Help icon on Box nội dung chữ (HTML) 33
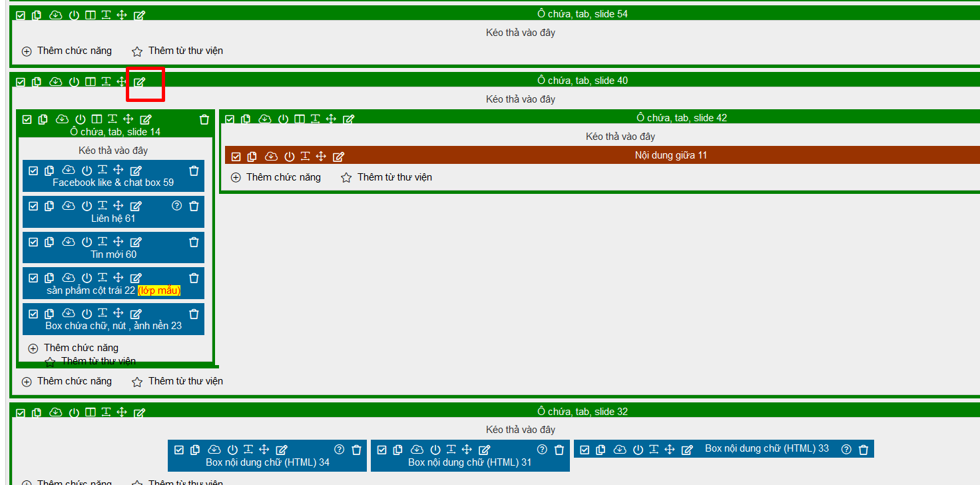This screenshot has height=485, width=980. 846,450
